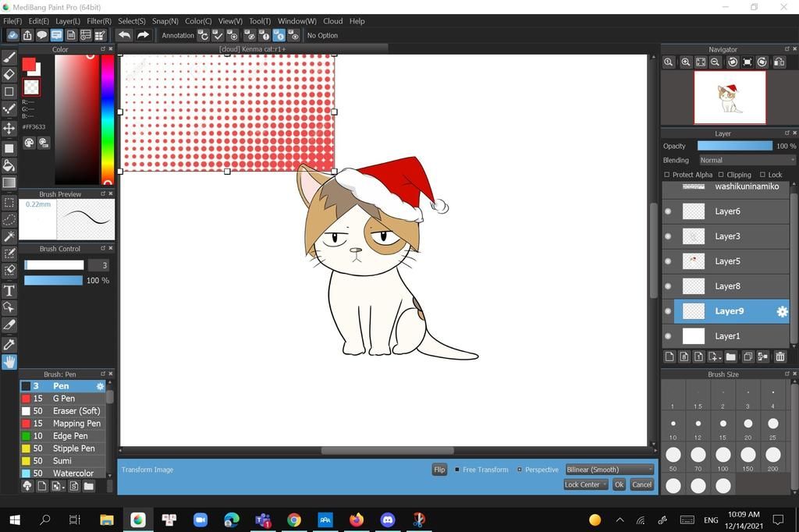Click the cloud save icon in the toolbar
The image size is (799, 532).
pos(12,35)
